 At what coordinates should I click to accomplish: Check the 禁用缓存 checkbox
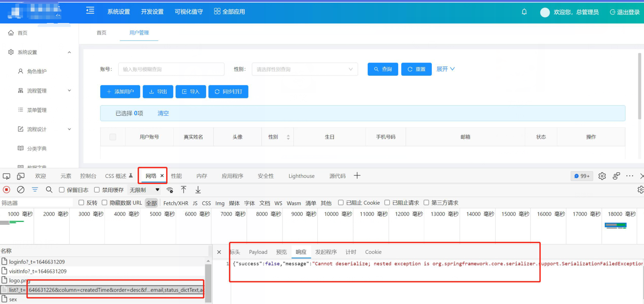97,190
